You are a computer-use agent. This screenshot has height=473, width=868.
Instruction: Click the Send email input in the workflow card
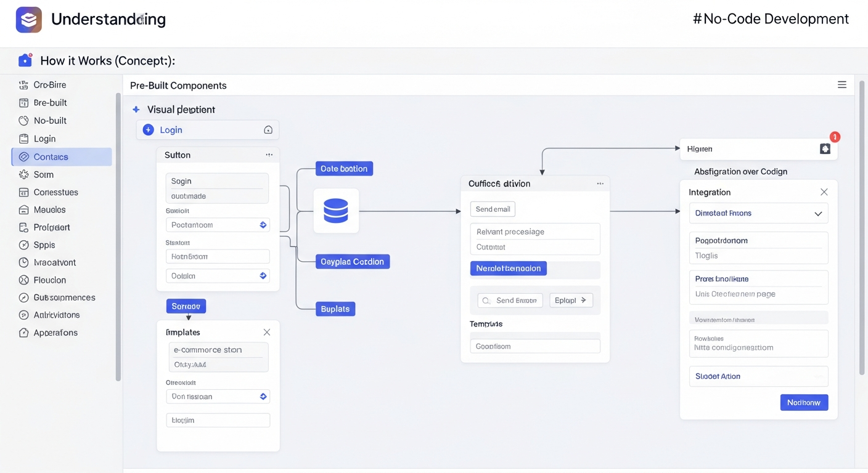tap(492, 209)
